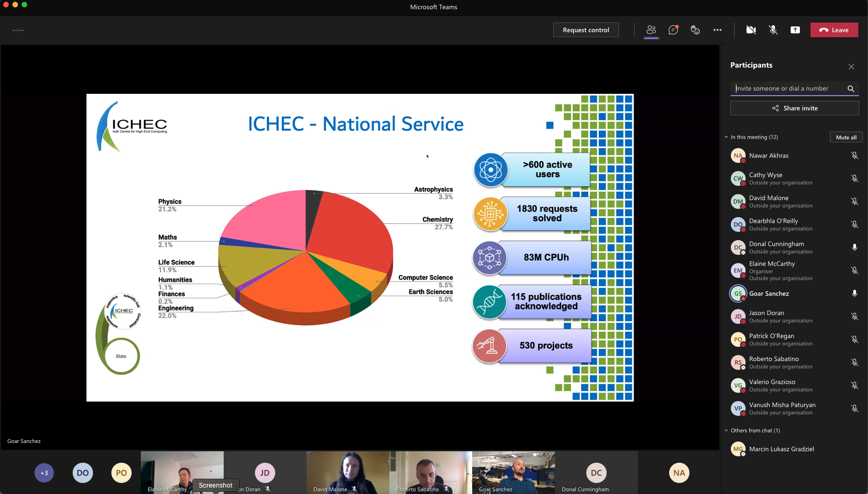Select Marcin Lukasz Gradziel in chat list

[794, 449]
